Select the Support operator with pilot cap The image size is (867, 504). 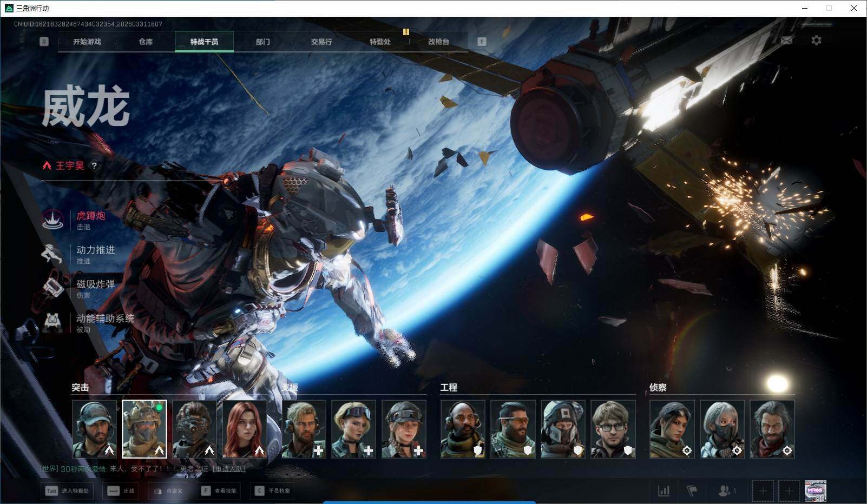pos(404,429)
